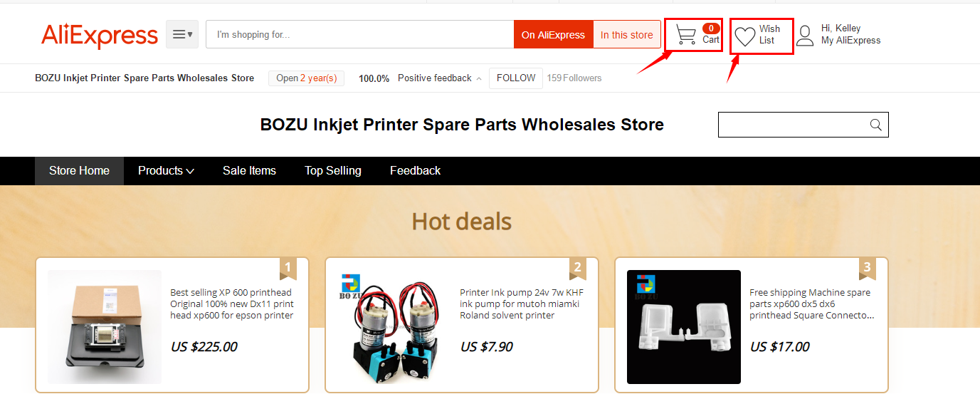The image size is (980, 394).
Task: Go to the Feedback tab
Action: coord(415,171)
